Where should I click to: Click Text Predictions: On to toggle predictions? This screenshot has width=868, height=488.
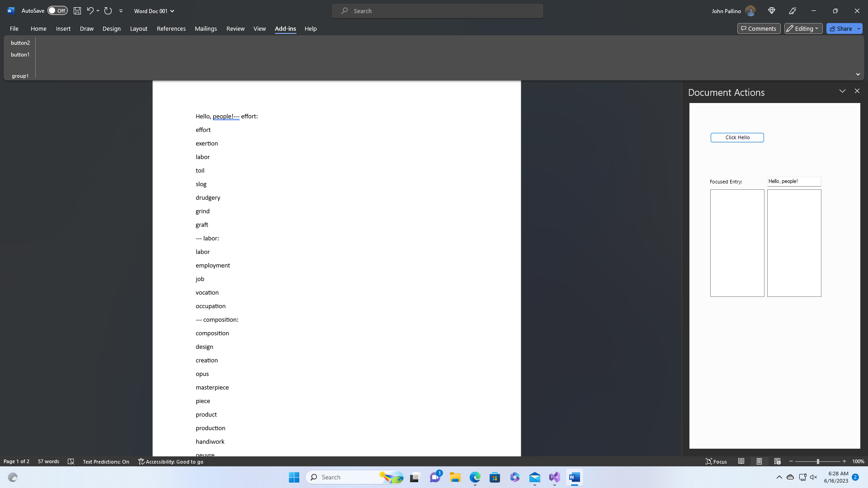[x=106, y=461]
